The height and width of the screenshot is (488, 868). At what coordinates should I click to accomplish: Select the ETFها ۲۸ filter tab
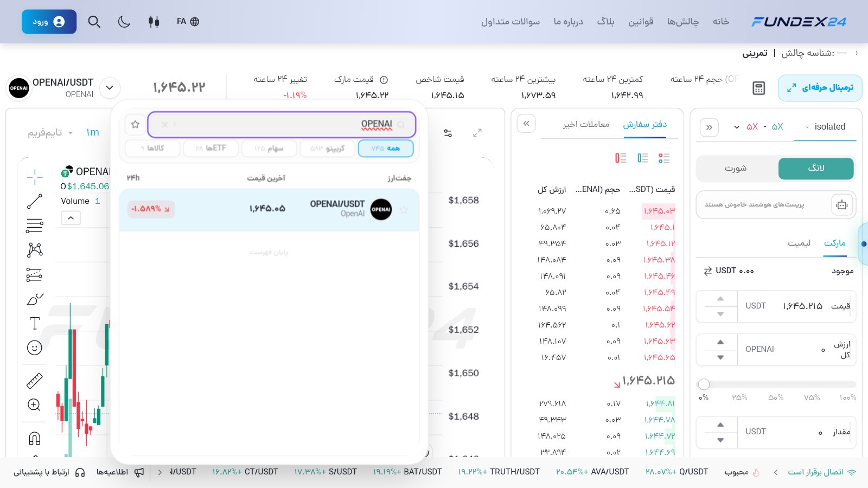pos(210,148)
